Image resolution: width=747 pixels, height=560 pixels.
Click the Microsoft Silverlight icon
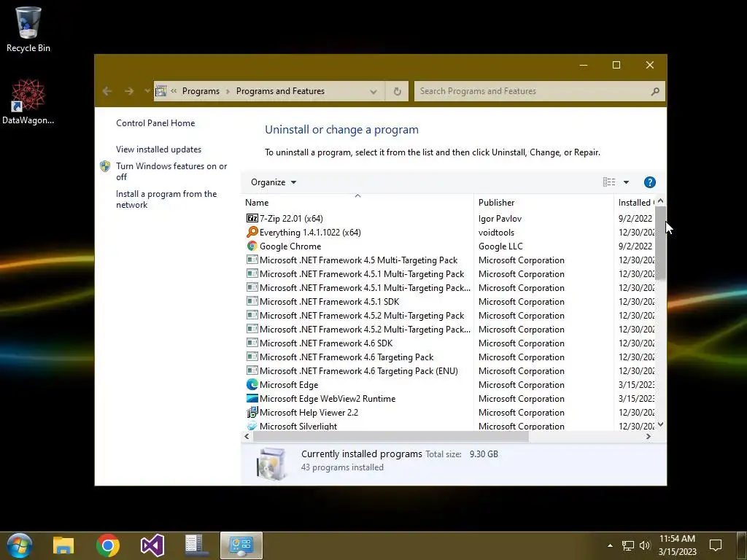click(x=252, y=426)
